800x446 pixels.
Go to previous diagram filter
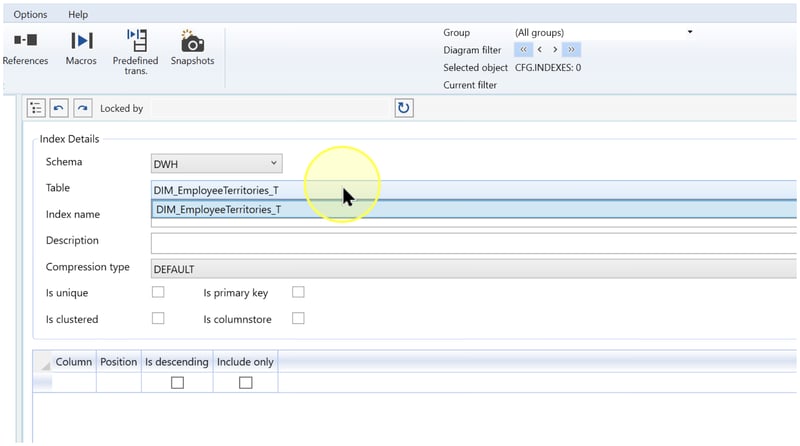coord(540,49)
